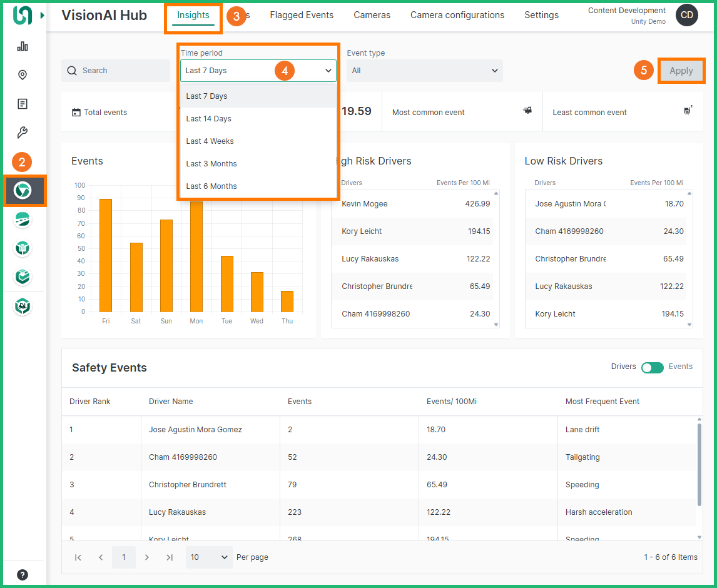Open the Time period dropdown
The height and width of the screenshot is (588, 717).
[x=258, y=71]
